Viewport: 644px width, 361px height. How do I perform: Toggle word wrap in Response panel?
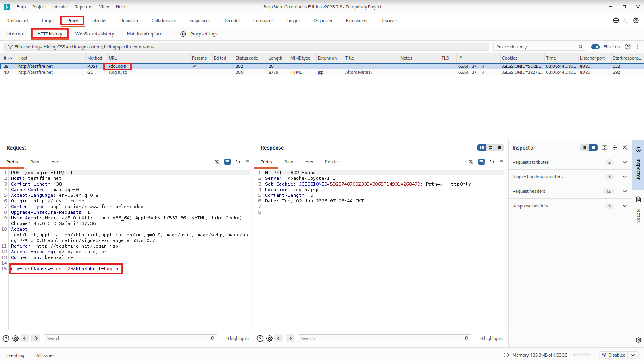click(x=481, y=162)
